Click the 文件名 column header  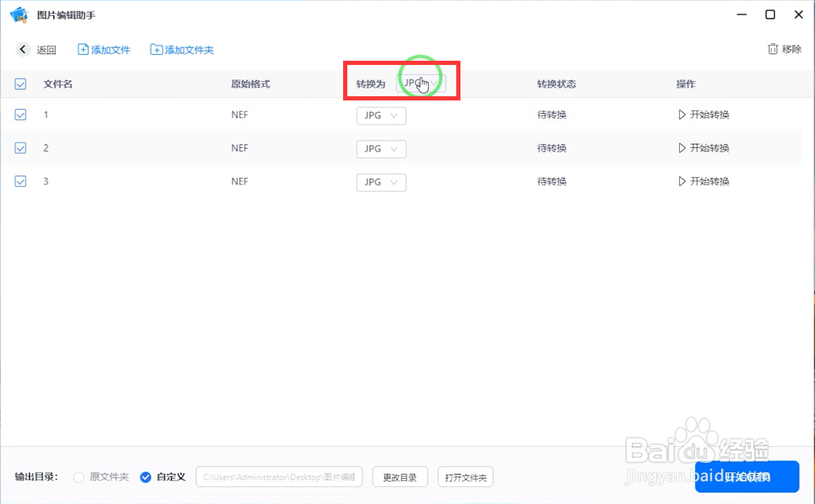[x=58, y=84]
